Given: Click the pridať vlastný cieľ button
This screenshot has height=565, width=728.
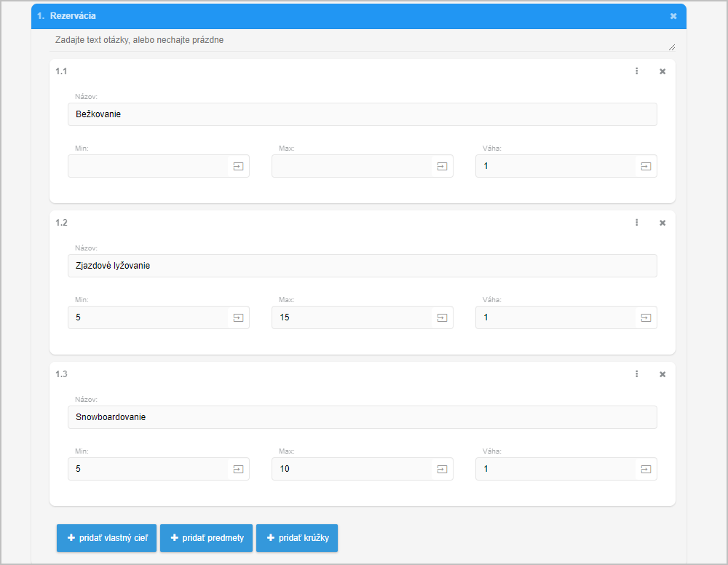Looking at the screenshot, I should coord(106,538).
